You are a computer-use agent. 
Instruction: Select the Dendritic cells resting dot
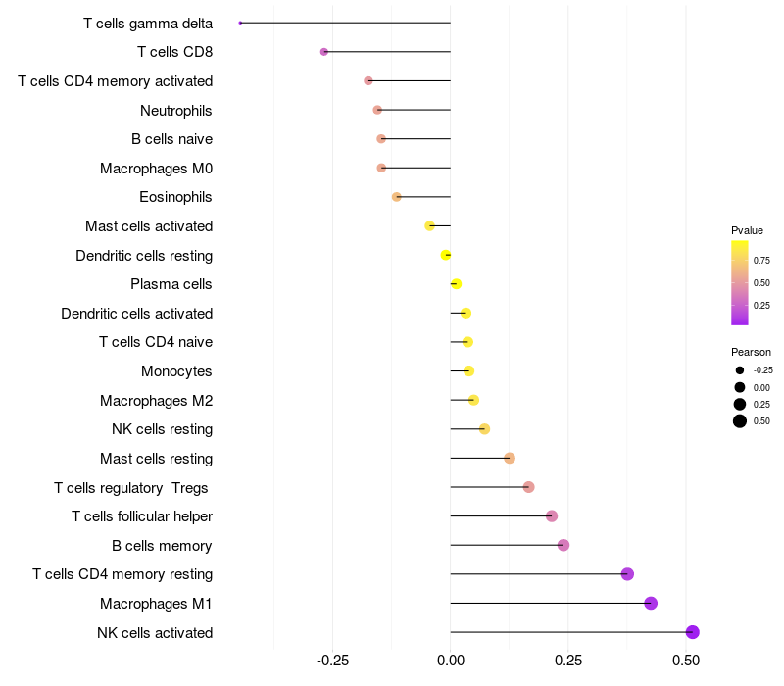(446, 255)
